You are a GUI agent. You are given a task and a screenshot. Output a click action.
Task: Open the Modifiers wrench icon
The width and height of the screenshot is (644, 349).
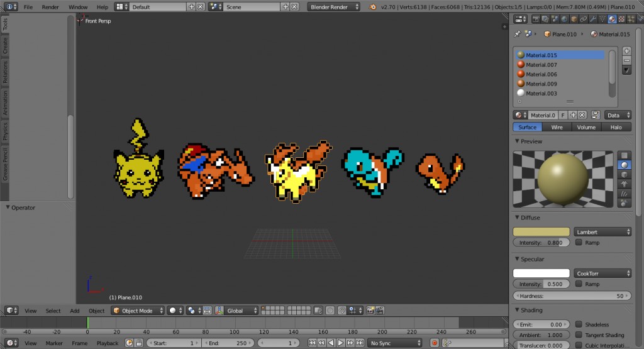click(x=593, y=19)
